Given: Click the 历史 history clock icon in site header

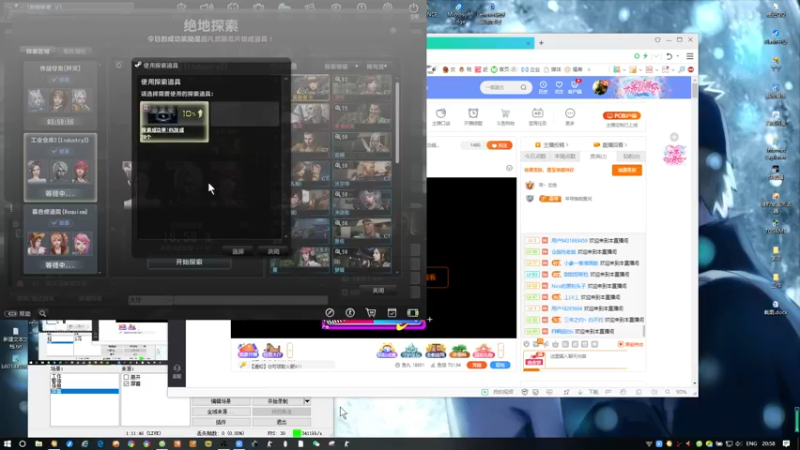Looking at the screenshot, I should pyautogui.click(x=543, y=87).
